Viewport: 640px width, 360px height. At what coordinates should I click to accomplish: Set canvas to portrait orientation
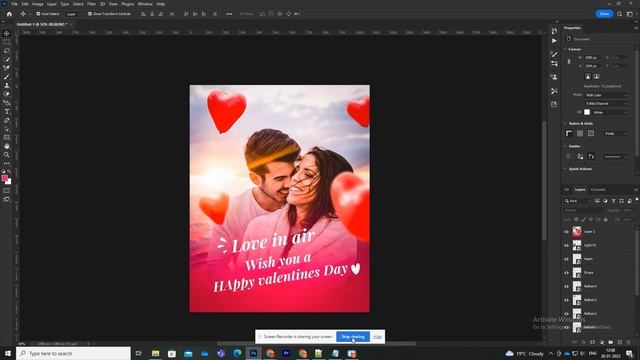coord(588,76)
